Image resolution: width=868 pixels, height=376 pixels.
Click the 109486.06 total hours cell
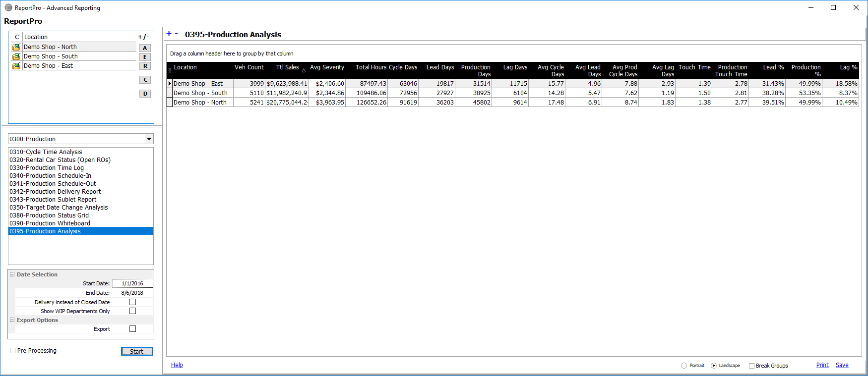click(367, 93)
